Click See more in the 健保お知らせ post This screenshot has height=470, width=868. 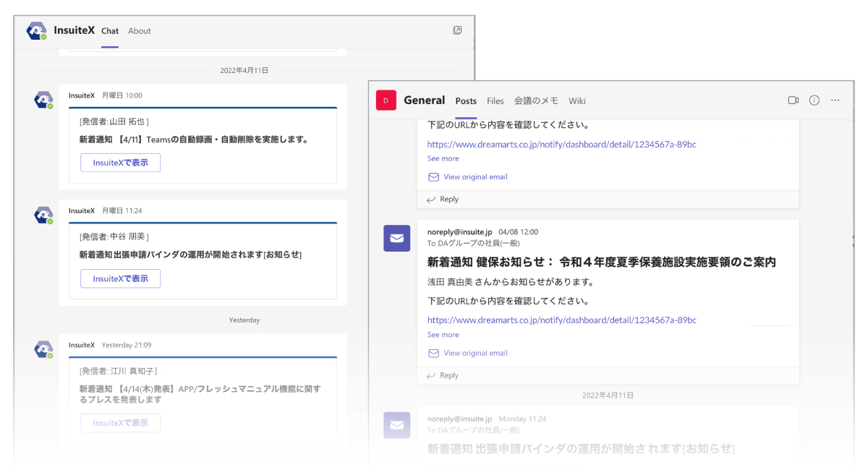443,335
